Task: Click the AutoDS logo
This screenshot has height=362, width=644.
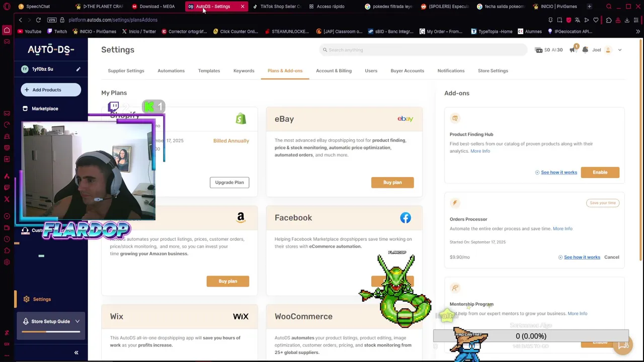Action: [51, 49]
